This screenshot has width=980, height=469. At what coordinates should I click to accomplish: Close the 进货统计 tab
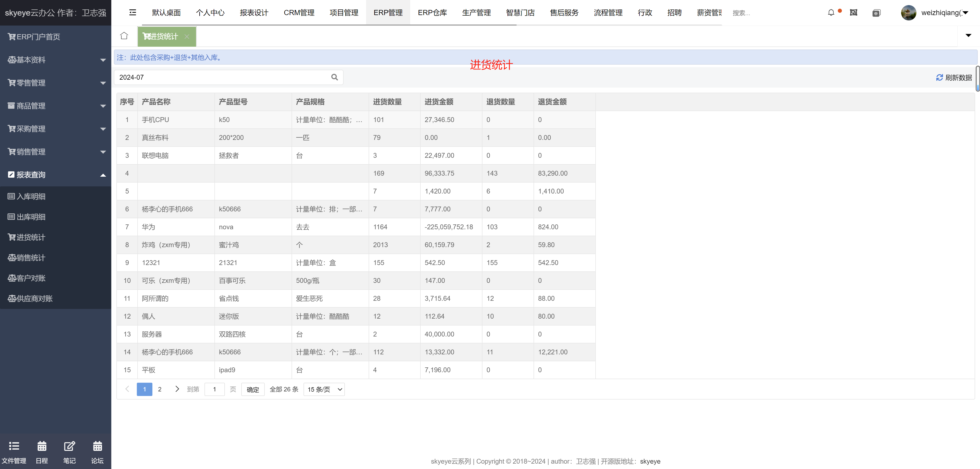[187, 37]
